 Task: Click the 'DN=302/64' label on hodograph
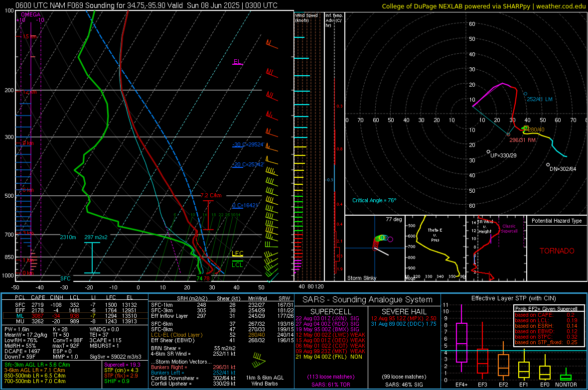563,169
